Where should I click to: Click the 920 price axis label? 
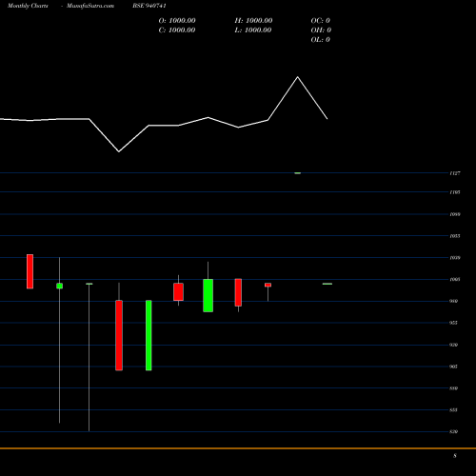coord(454,345)
